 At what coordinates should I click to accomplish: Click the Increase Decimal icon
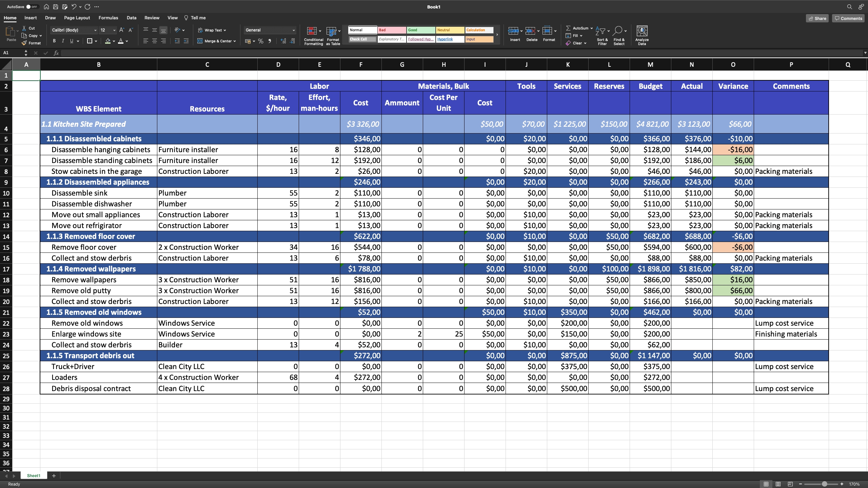click(283, 41)
